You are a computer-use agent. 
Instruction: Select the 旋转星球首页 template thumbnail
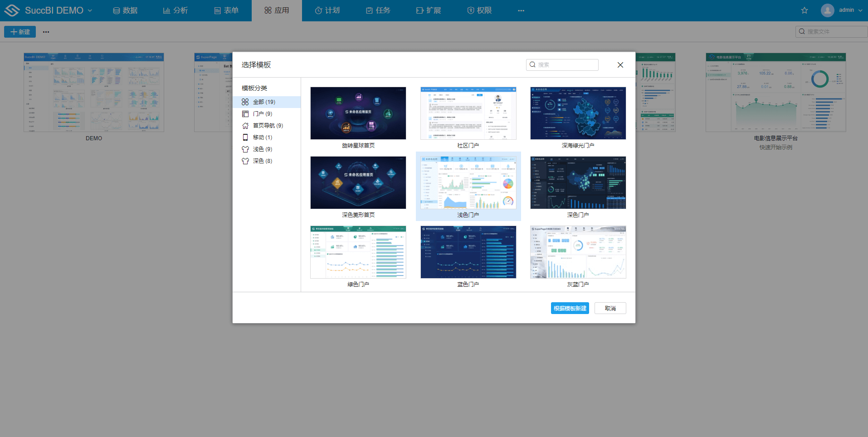point(358,113)
